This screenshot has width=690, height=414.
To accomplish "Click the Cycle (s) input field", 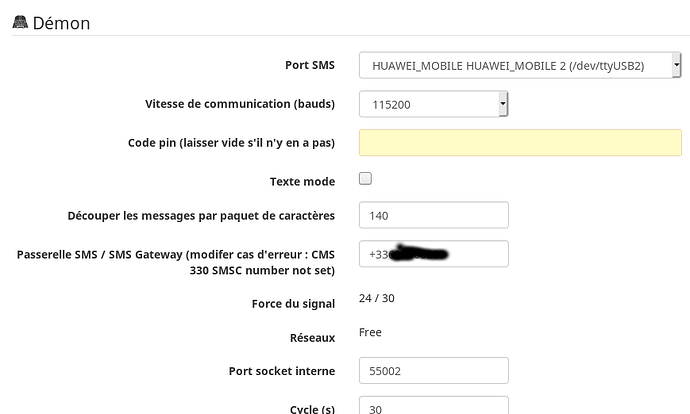I will point(434,407).
